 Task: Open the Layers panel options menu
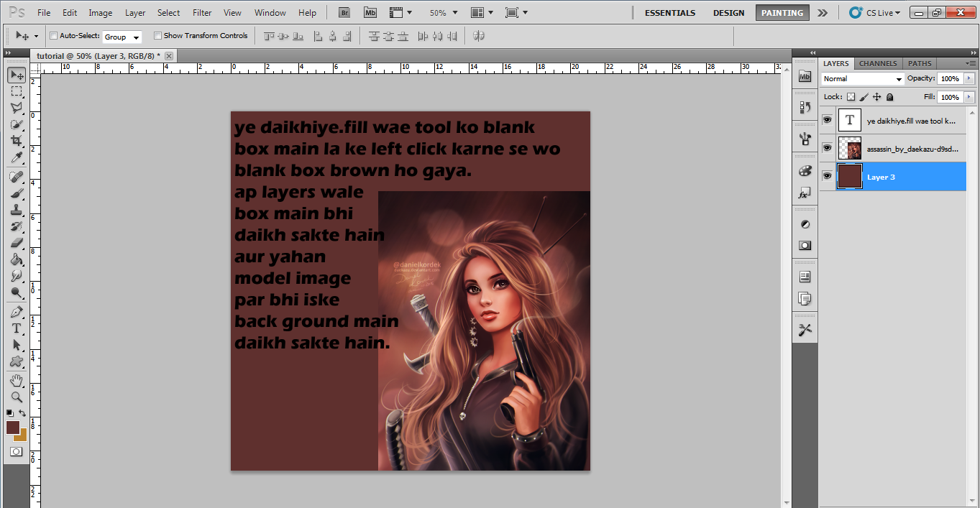[971, 63]
